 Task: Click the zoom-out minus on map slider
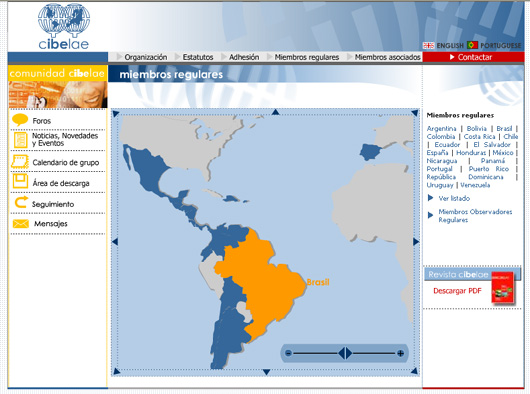(288, 353)
